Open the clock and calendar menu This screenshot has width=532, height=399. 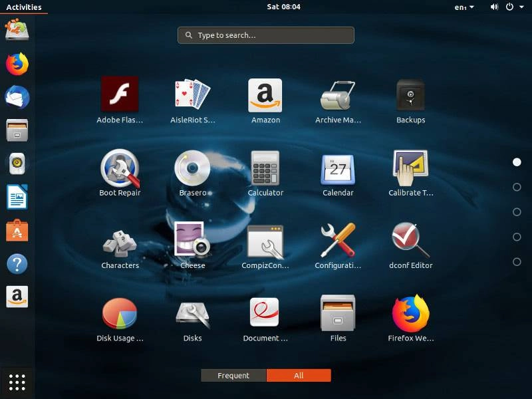[x=284, y=7]
